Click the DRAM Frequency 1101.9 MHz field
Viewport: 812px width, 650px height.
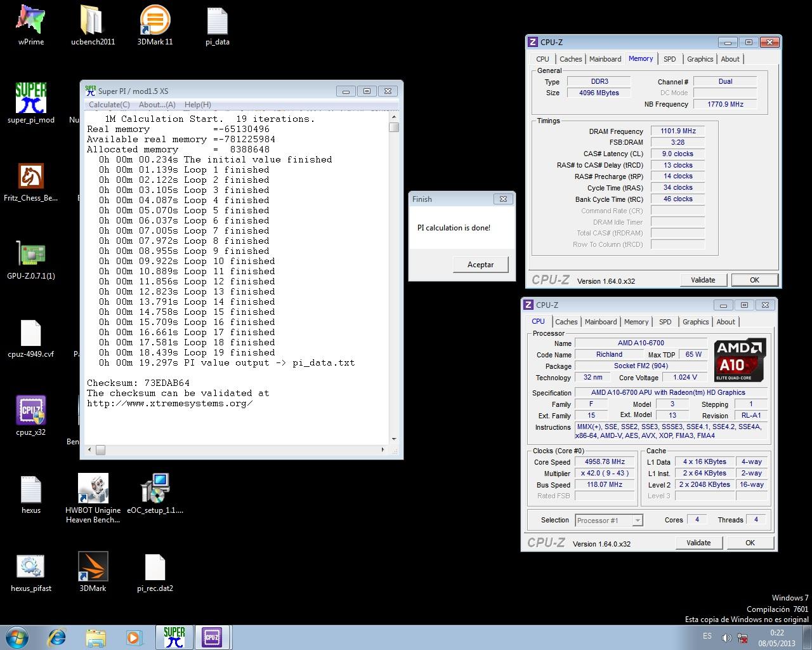[x=678, y=131]
